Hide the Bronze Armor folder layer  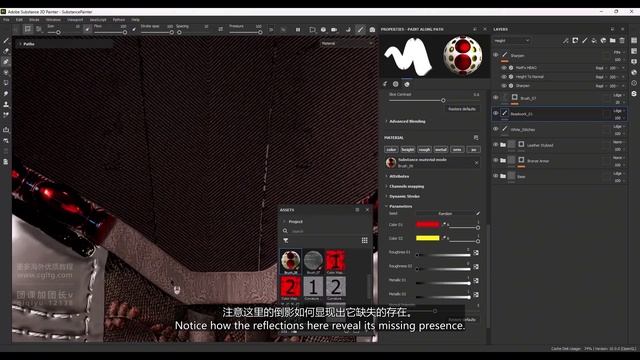496,160
